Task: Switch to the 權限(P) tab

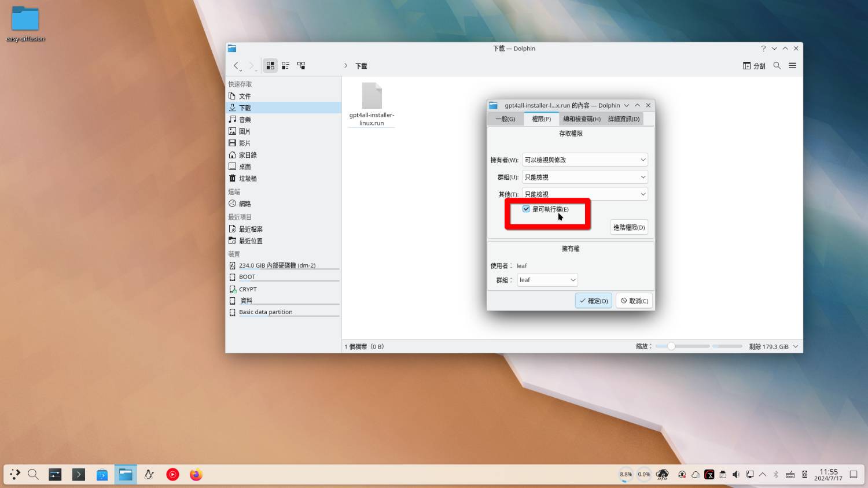Action: (x=542, y=119)
